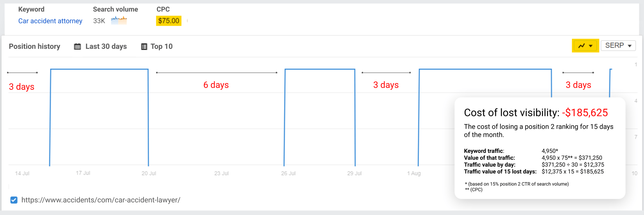Click the 17 Jul date on chart axis
Screen dimensions: 644x215
(x=83, y=173)
